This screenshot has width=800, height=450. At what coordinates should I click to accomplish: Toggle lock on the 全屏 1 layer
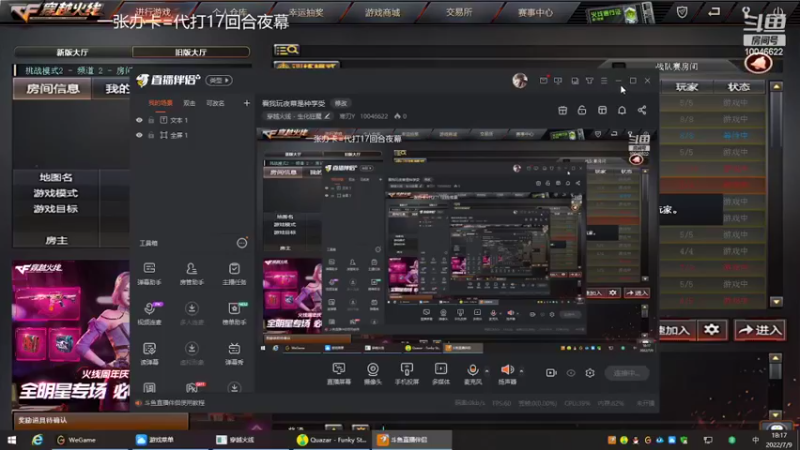151,135
